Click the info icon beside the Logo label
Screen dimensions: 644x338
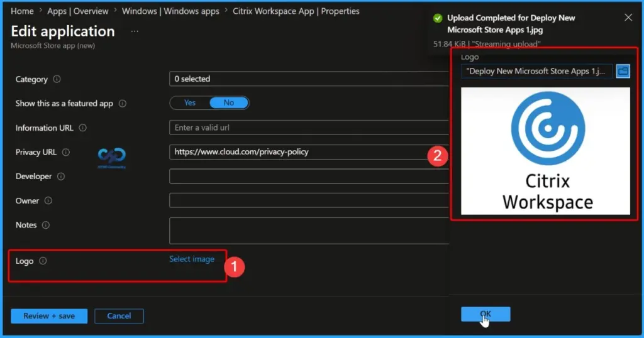coord(43,261)
